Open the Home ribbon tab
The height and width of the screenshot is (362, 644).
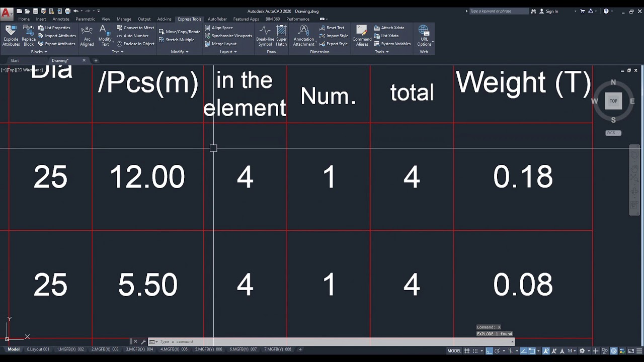pos(24,19)
